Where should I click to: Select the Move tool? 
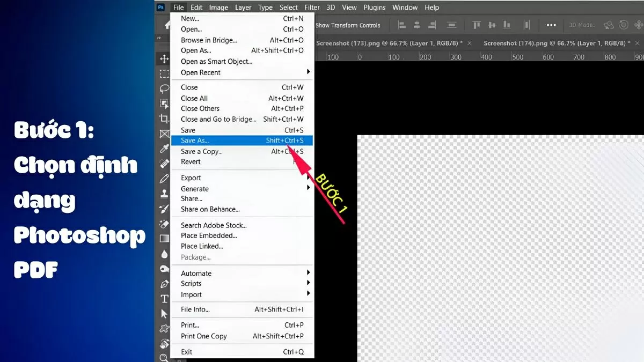tap(164, 59)
